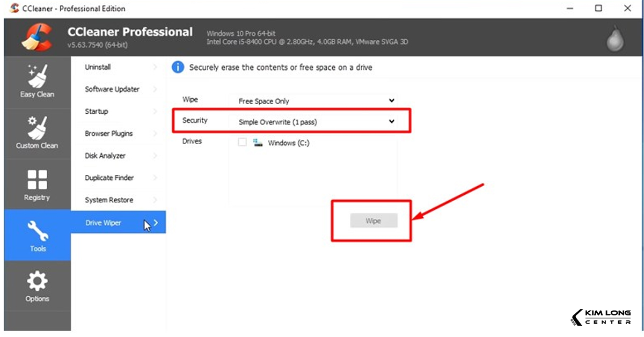Click the blue info icon
This screenshot has height=337, width=644.
click(x=178, y=68)
